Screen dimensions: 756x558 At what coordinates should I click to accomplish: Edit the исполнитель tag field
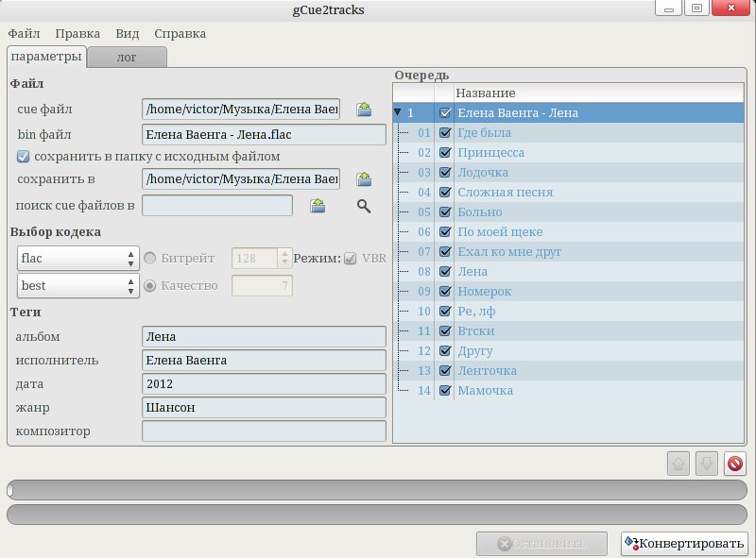264,360
